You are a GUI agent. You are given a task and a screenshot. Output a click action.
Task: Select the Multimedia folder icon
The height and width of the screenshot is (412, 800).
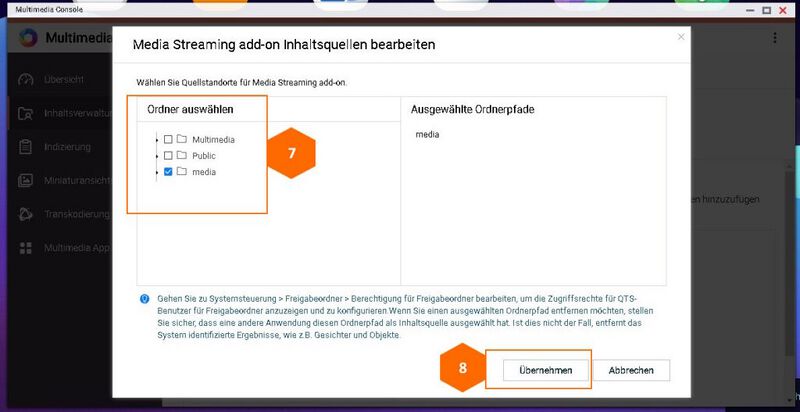[x=182, y=139]
